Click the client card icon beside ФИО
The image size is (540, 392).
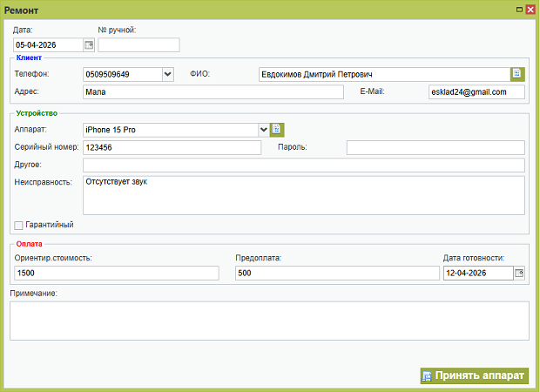[x=517, y=74]
